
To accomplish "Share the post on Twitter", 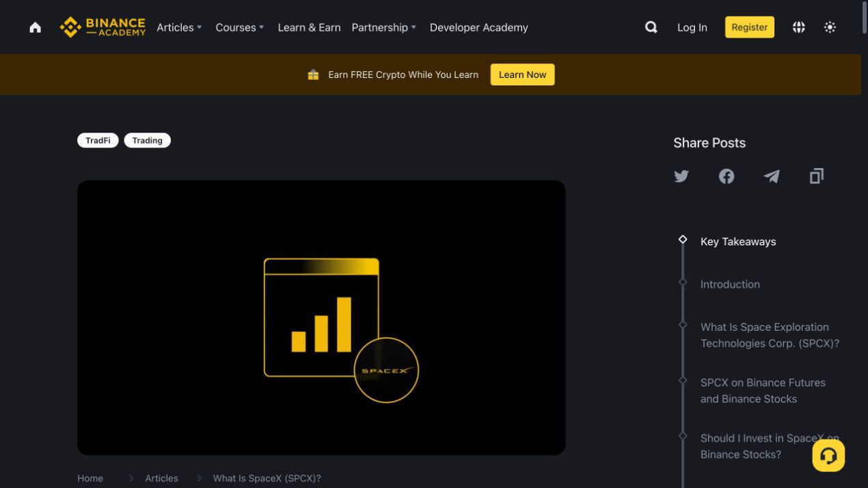I will tap(681, 176).
